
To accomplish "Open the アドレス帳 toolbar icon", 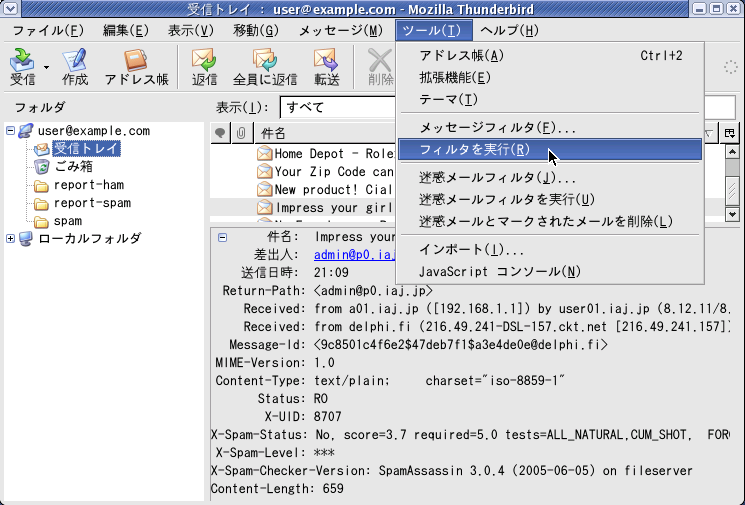I will click(x=137, y=67).
